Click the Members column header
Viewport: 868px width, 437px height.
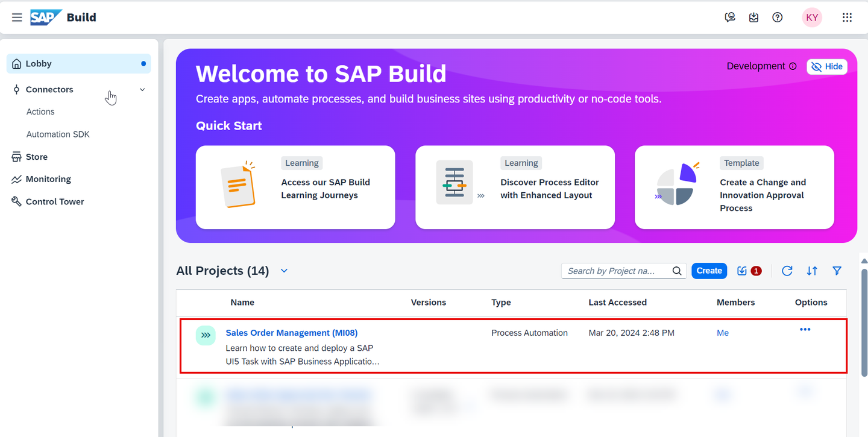coord(735,303)
